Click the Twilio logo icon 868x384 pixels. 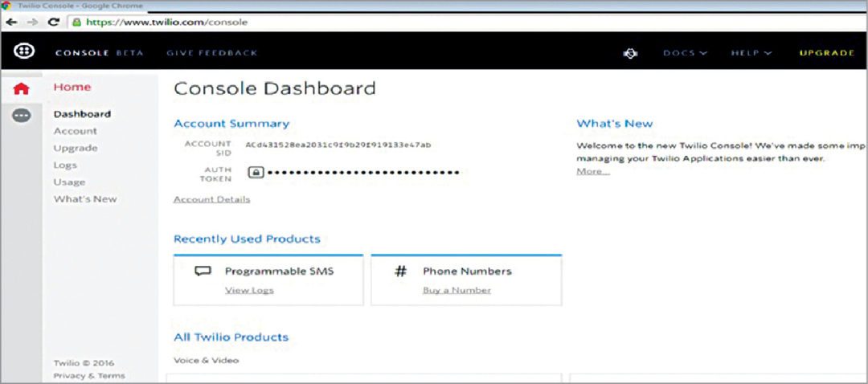click(23, 51)
